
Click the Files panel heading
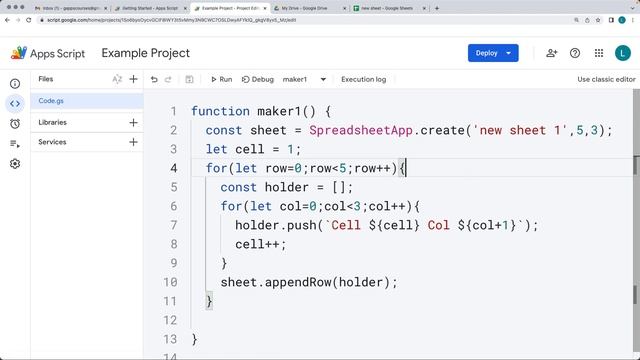tap(46, 79)
